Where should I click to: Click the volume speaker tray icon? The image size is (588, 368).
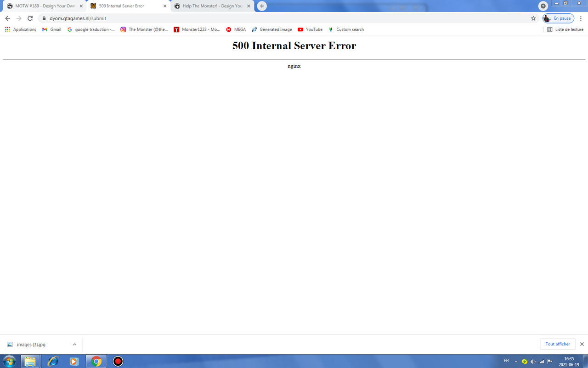point(533,361)
